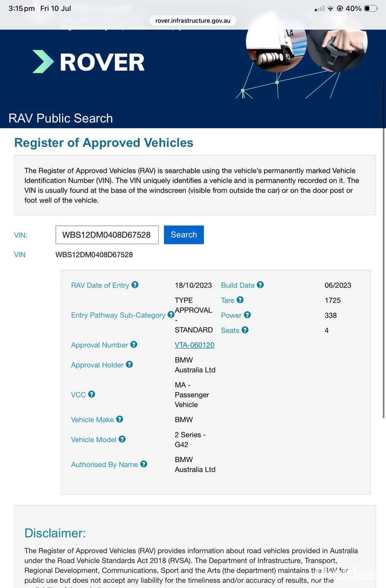Screen dimensions: 386x588
Task: Click the Entry Pathway Sub-Category label
Action: click(118, 315)
